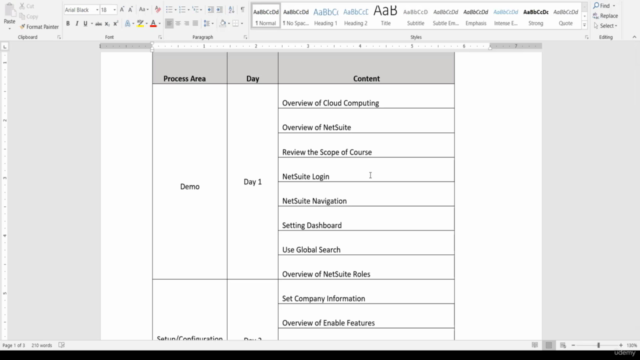640x360 pixels.
Task: Apply the Heading 1 style
Action: (326, 16)
